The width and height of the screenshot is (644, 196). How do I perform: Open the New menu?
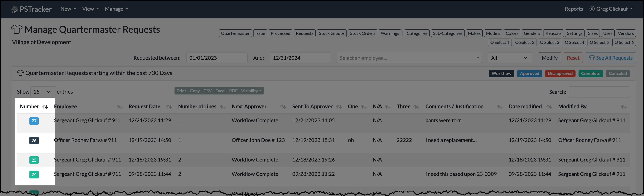[68, 9]
